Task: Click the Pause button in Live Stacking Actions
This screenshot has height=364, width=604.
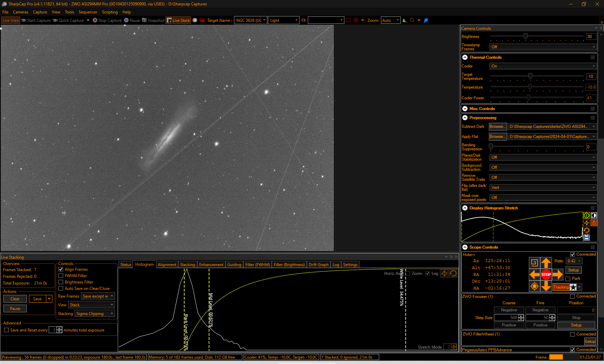Action: pyautogui.click(x=15, y=309)
